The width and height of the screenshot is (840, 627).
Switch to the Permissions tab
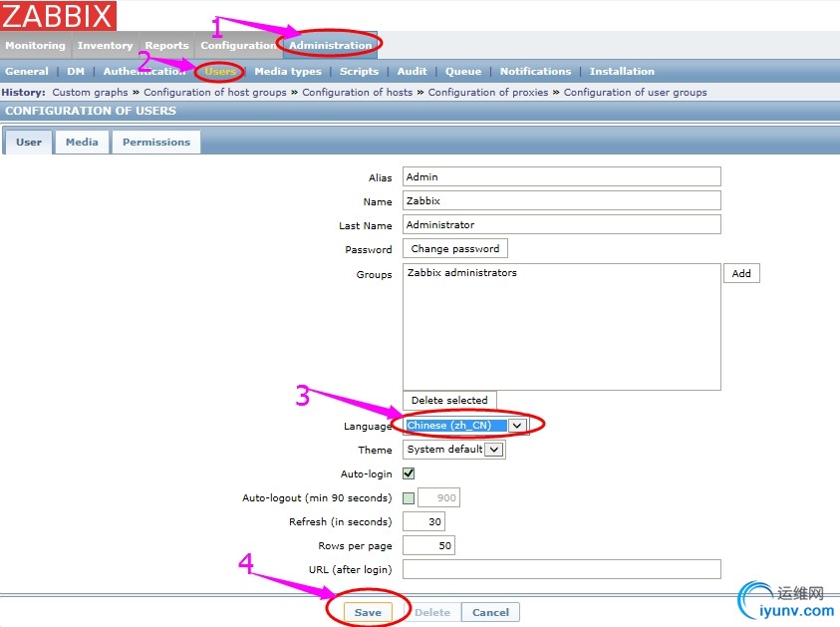tap(156, 142)
